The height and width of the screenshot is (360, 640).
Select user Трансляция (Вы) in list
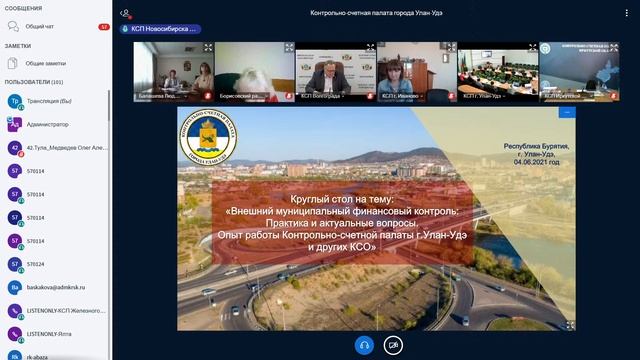coord(56,101)
